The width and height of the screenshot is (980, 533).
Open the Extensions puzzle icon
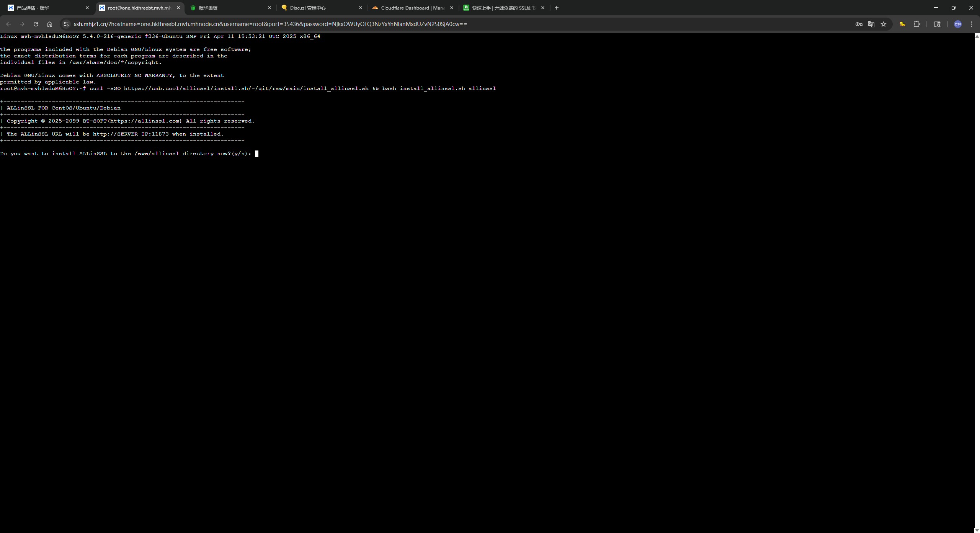tap(916, 24)
